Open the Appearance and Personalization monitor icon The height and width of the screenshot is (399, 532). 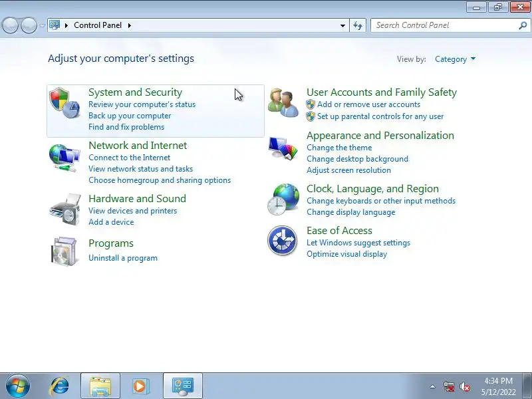(x=283, y=148)
